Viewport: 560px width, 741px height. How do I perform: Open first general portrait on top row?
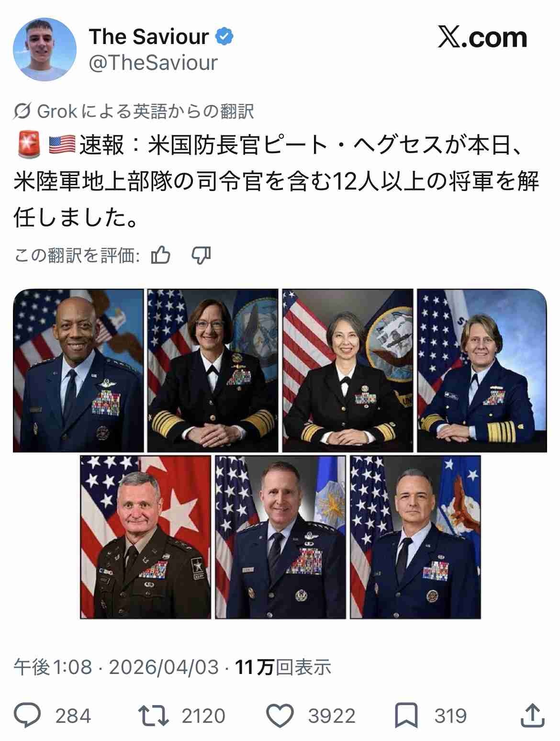coord(78,370)
